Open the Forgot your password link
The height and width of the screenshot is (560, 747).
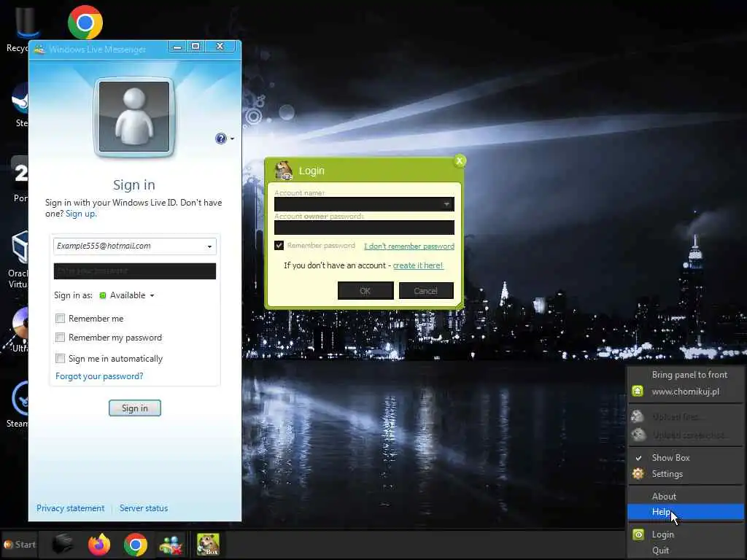(99, 376)
